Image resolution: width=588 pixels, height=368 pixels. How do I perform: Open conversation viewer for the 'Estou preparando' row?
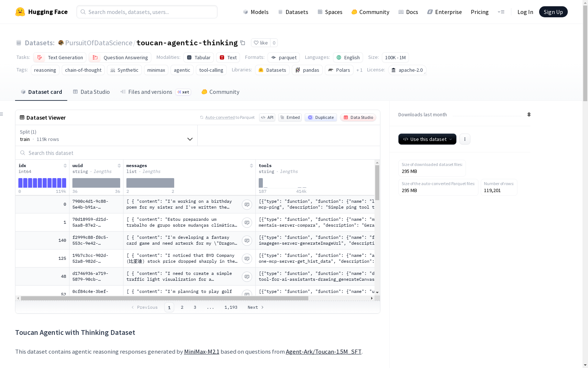(x=247, y=223)
